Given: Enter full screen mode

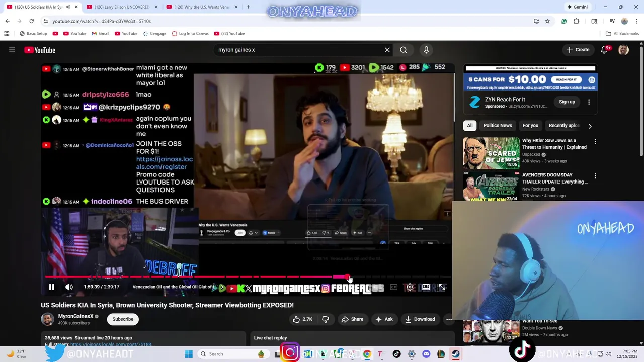Looking at the screenshot, I should 442,287.
